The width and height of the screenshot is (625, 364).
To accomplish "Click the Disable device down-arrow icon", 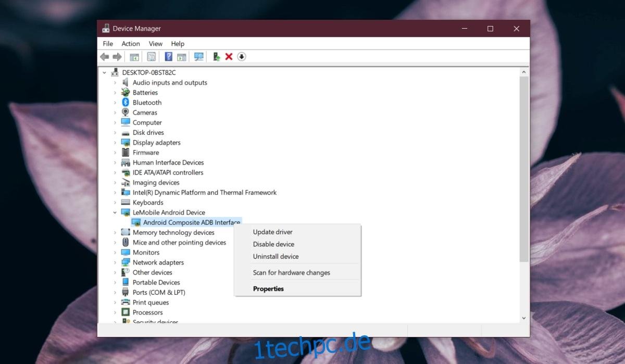I will [x=241, y=57].
